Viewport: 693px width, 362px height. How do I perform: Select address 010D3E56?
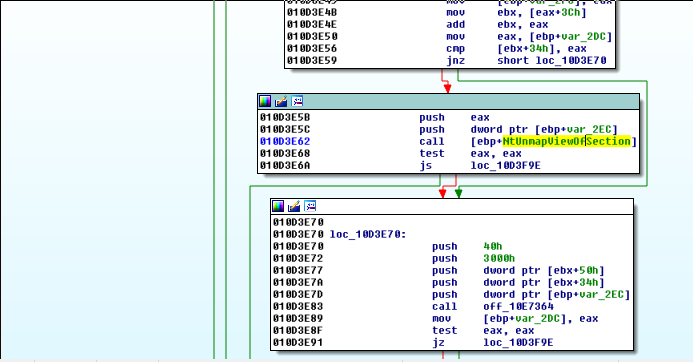pos(312,49)
